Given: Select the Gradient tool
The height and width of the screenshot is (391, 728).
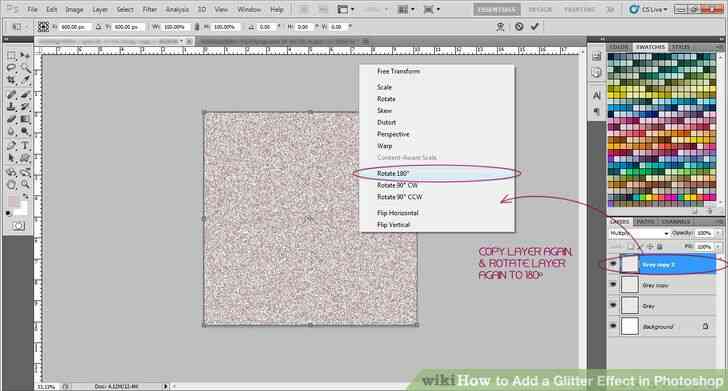Looking at the screenshot, I should tap(25, 119).
